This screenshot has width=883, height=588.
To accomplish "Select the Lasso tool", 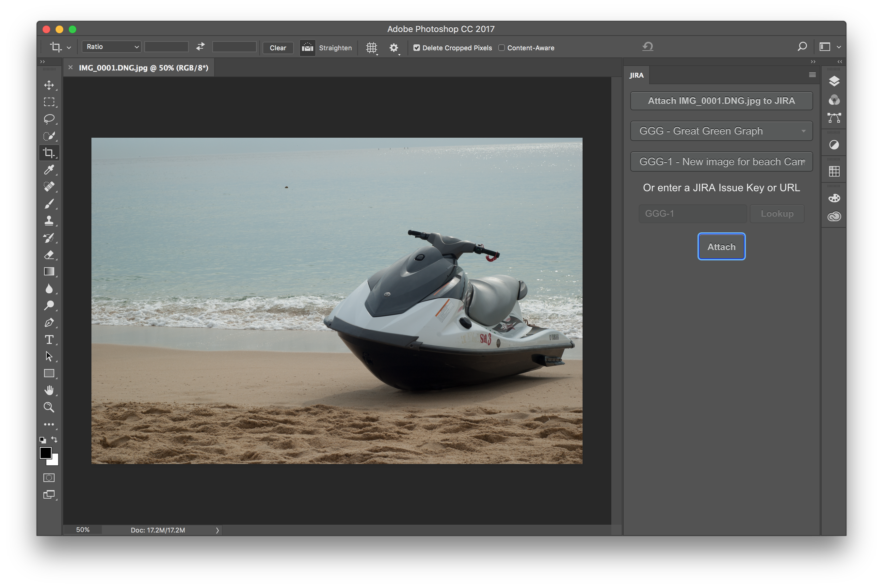I will point(49,119).
